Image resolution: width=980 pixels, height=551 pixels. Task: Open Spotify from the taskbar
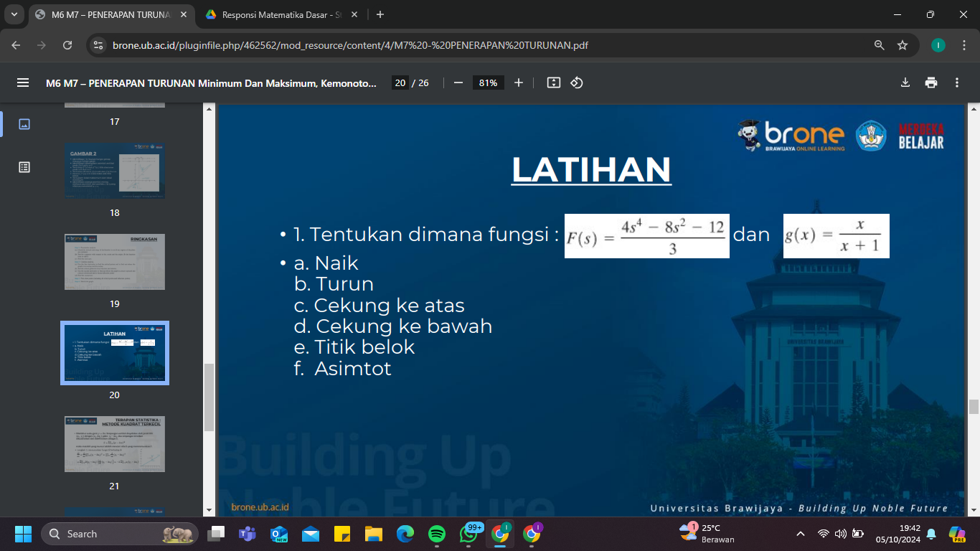[437, 534]
